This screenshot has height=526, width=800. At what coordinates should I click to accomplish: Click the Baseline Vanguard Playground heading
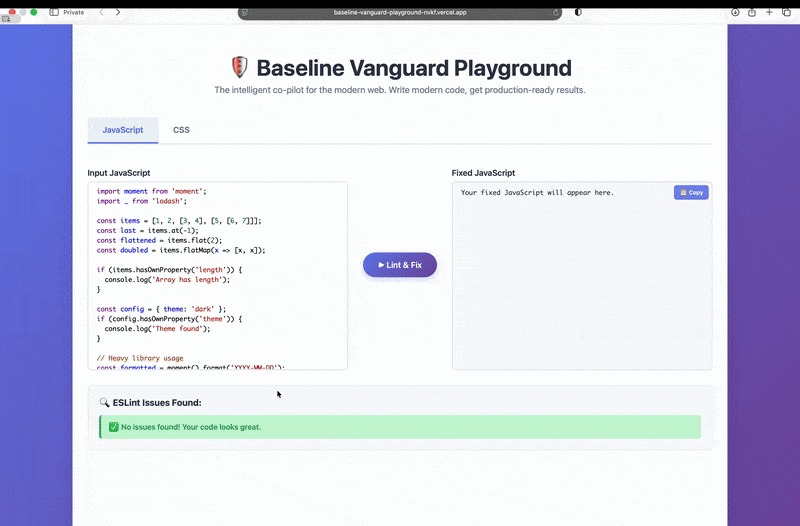414,68
